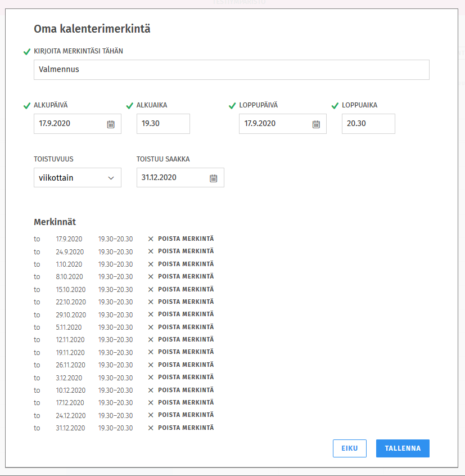Open the Toistuu saakka calendar icon

point(214,178)
